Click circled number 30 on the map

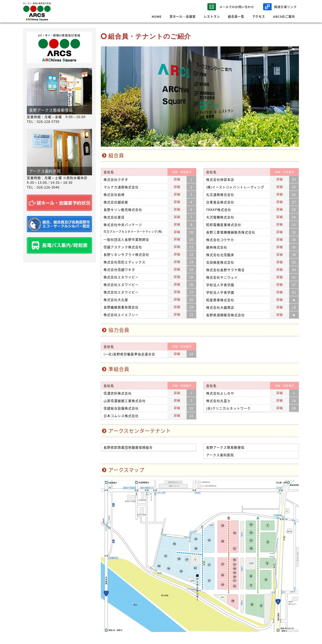pos(209,540)
